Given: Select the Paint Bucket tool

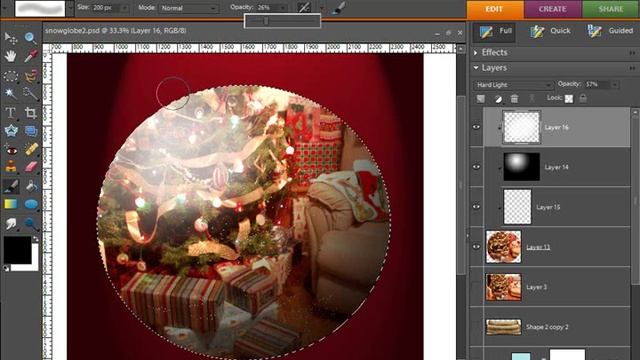Looking at the screenshot, I should (31, 186).
